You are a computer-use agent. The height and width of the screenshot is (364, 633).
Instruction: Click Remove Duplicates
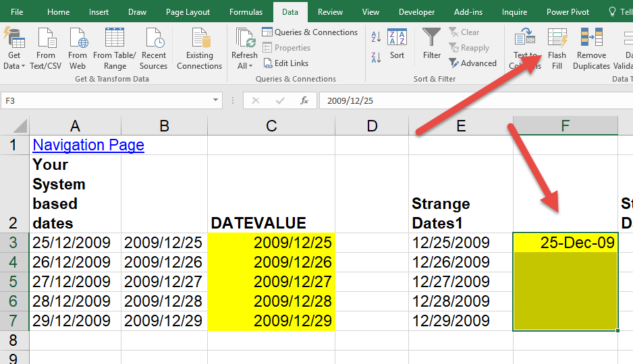pos(591,49)
